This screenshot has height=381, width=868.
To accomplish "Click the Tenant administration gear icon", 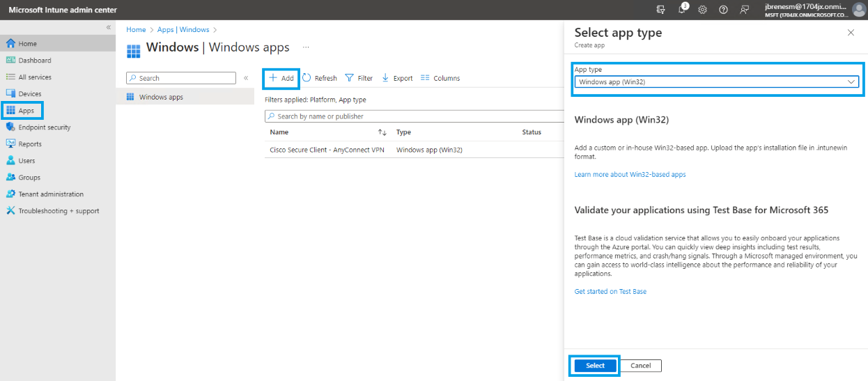I will [x=10, y=194].
